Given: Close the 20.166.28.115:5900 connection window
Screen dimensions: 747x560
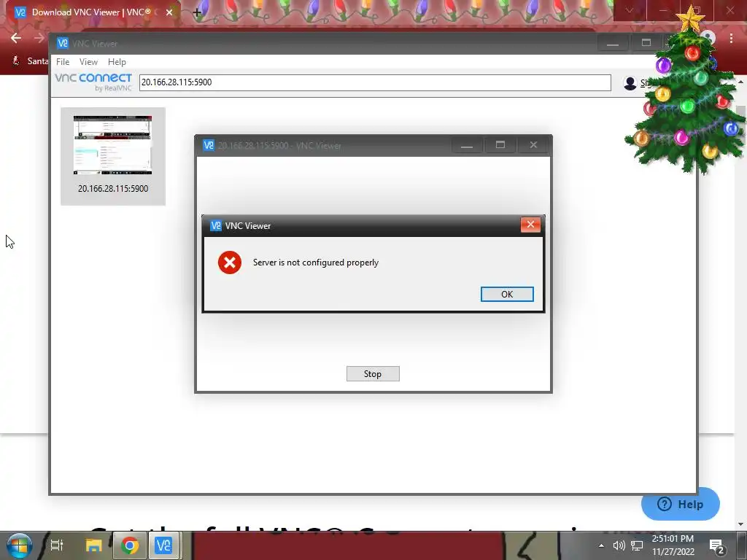Looking at the screenshot, I should 533,145.
